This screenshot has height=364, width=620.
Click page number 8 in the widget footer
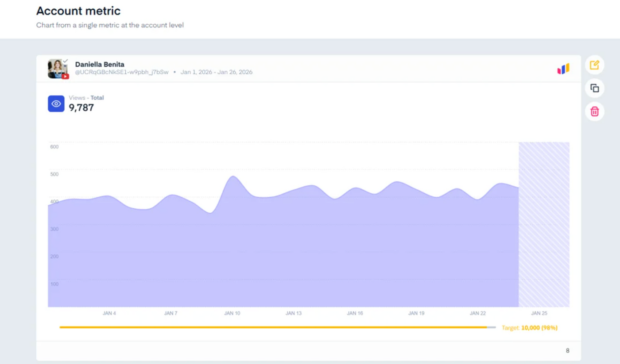[567, 351]
